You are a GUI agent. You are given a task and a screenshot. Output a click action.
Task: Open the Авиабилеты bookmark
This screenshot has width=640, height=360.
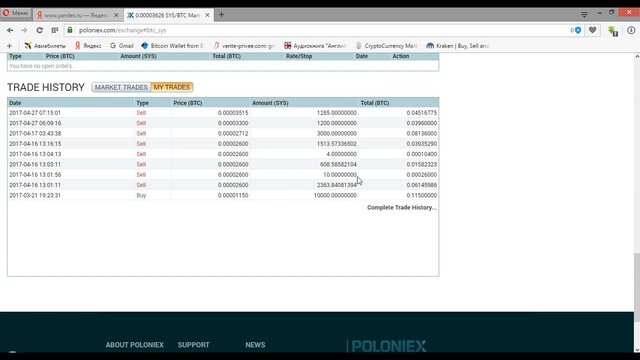45,46
